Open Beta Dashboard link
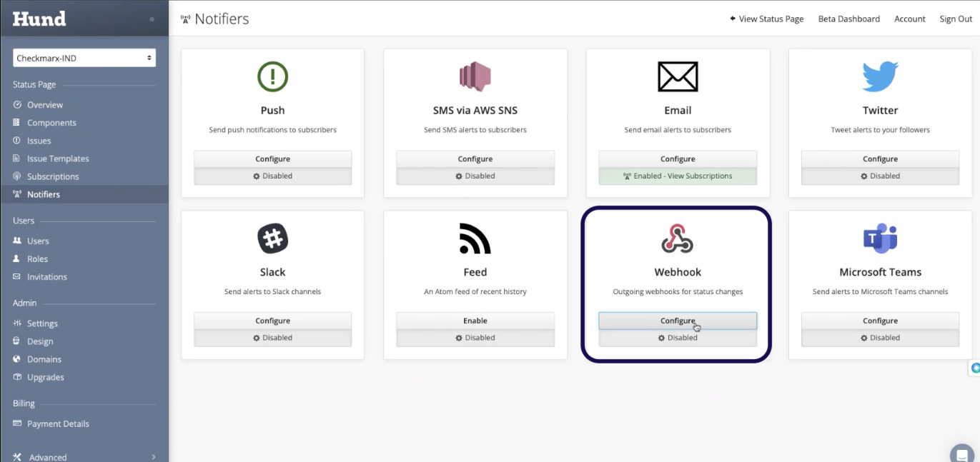This screenshot has width=980, height=462. [848, 19]
